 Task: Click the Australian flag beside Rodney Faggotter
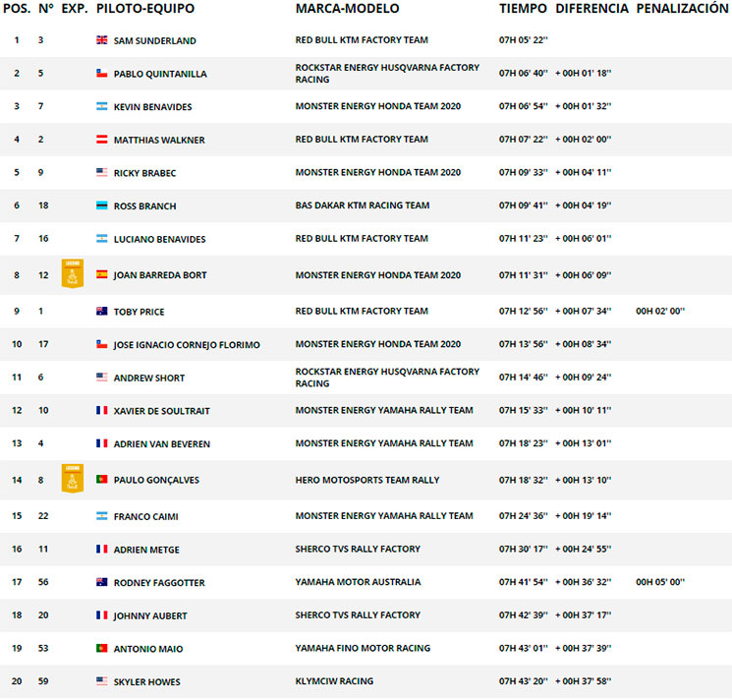point(102,582)
